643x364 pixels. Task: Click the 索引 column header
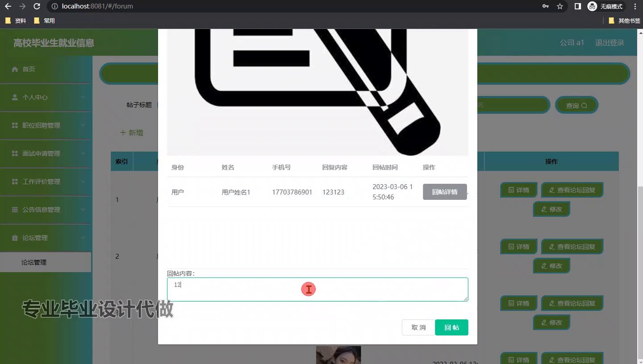click(x=122, y=161)
